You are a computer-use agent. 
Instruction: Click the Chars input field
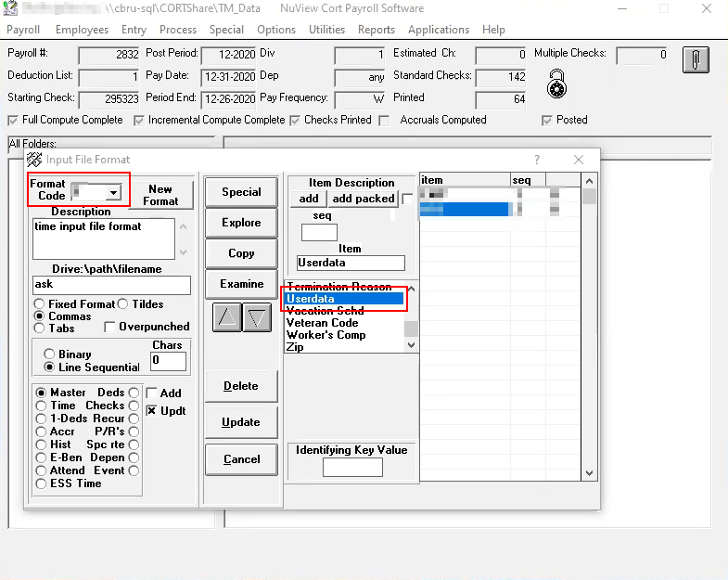click(168, 361)
